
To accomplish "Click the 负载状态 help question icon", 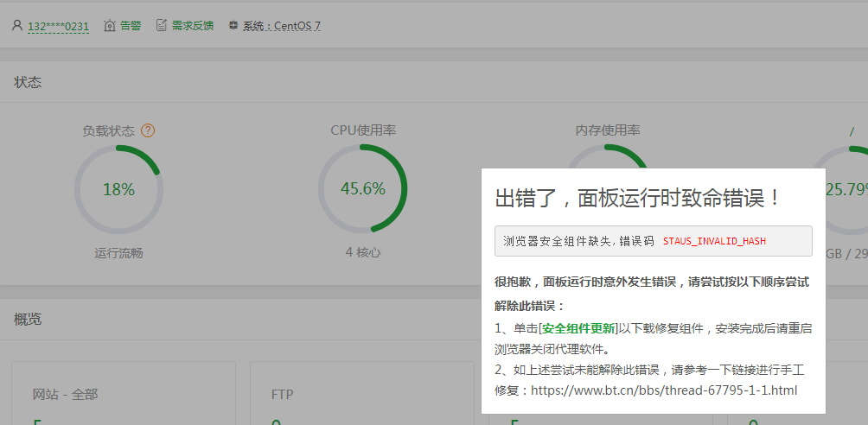I will 148,130.
